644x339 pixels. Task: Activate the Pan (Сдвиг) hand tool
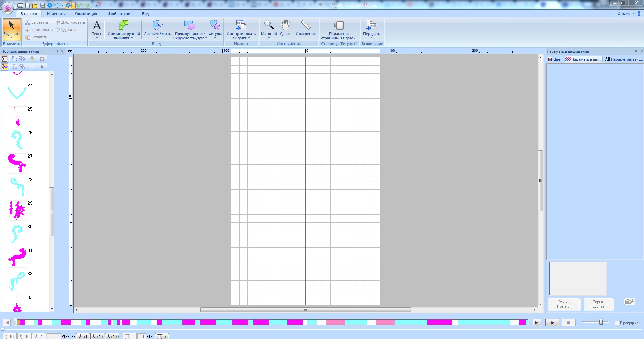(x=285, y=29)
